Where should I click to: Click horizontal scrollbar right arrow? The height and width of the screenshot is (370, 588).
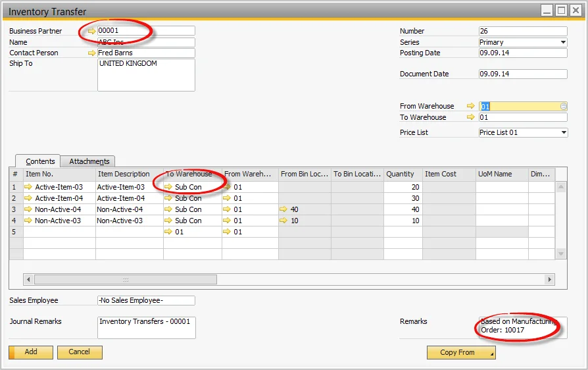coord(550,280)
